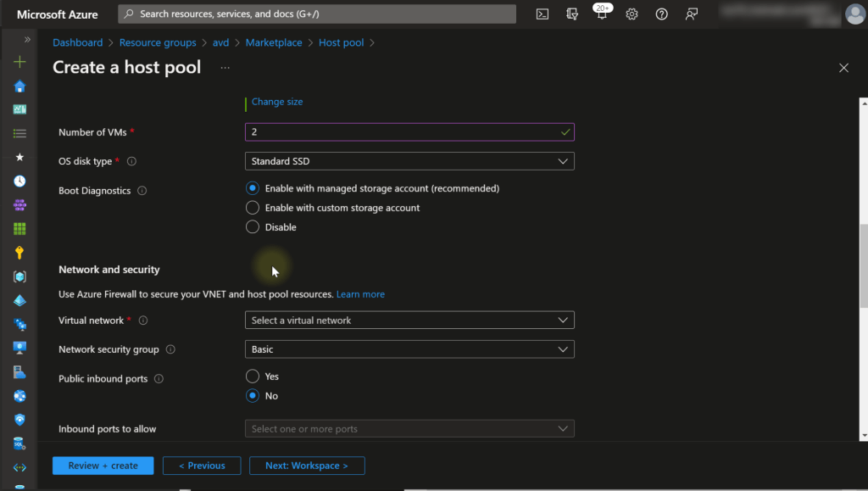Navigate to Marketplace breadcrumb

(274, 42)
